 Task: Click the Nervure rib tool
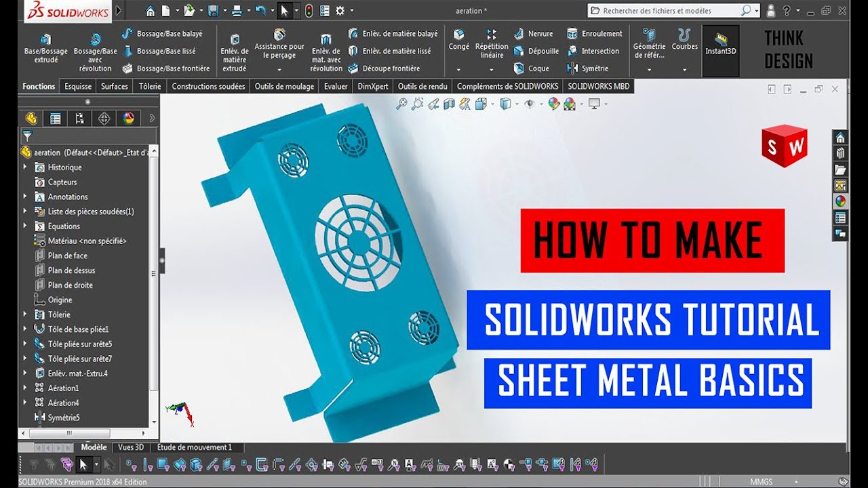coord(533,33)
